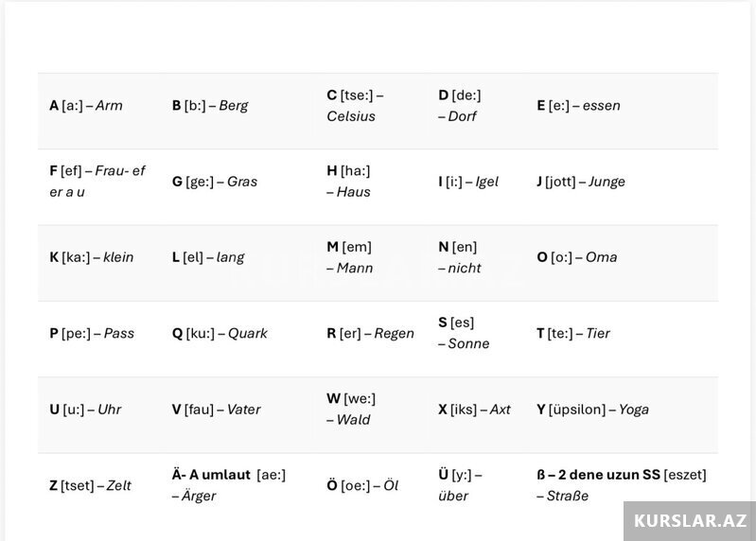Select the Y cell with Yoga
The image size is (756, 541).
592,410
